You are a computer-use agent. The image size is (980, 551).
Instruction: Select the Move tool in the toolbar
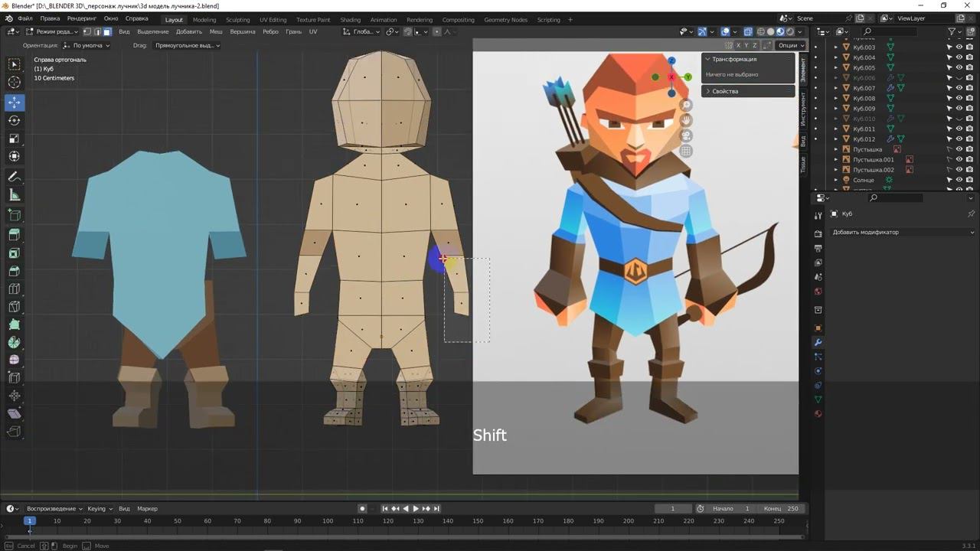click(15, 103)
